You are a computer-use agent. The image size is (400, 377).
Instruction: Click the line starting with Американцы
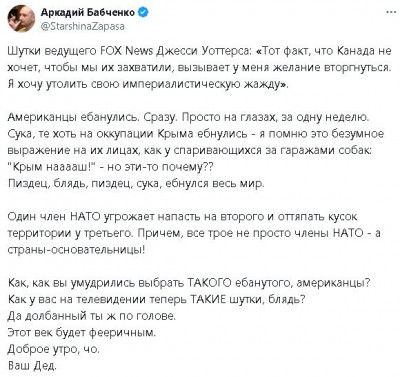(x=188, y=117)
